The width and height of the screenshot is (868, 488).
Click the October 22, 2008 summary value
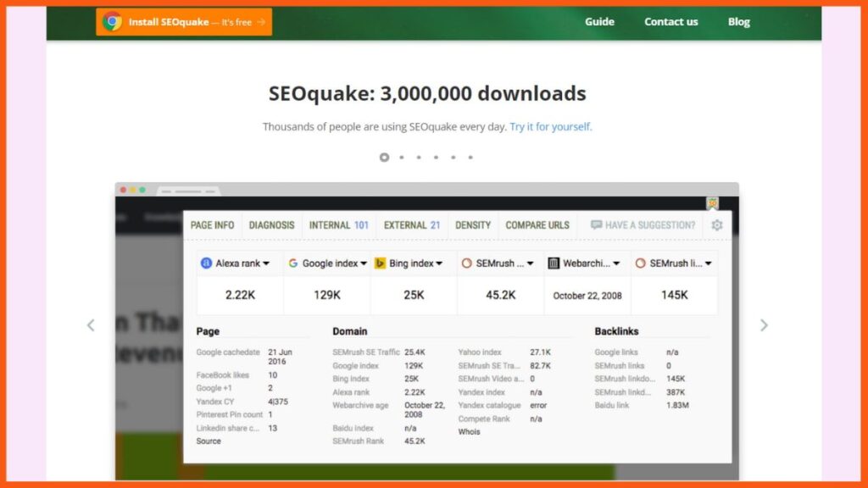click(587, 296)
